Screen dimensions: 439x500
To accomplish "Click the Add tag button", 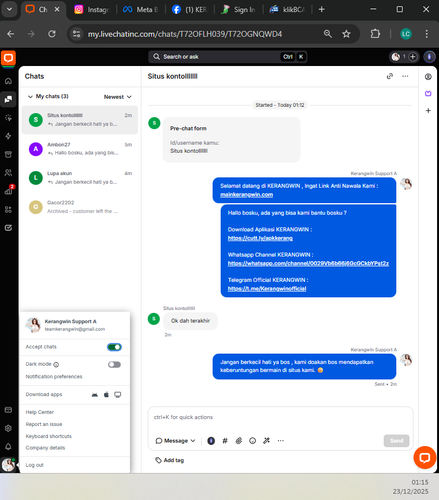I will click(170, 460).
